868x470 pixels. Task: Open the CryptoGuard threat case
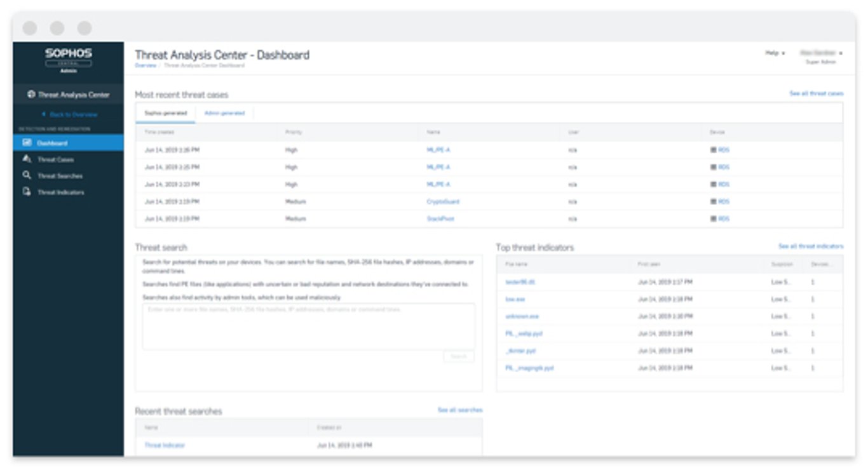click(x=443, y=201)
